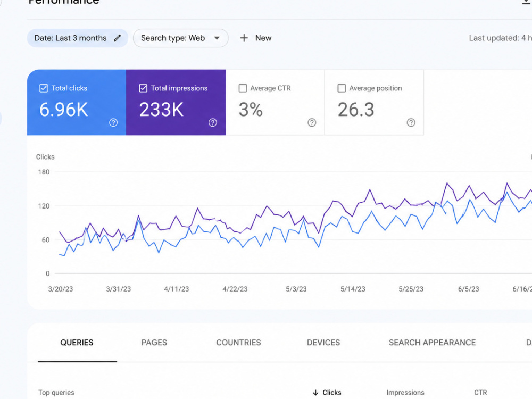Click the down arrow sort icon beside Clicks
The height and width of the screenshot is (399, 532).
coord(315,393)
